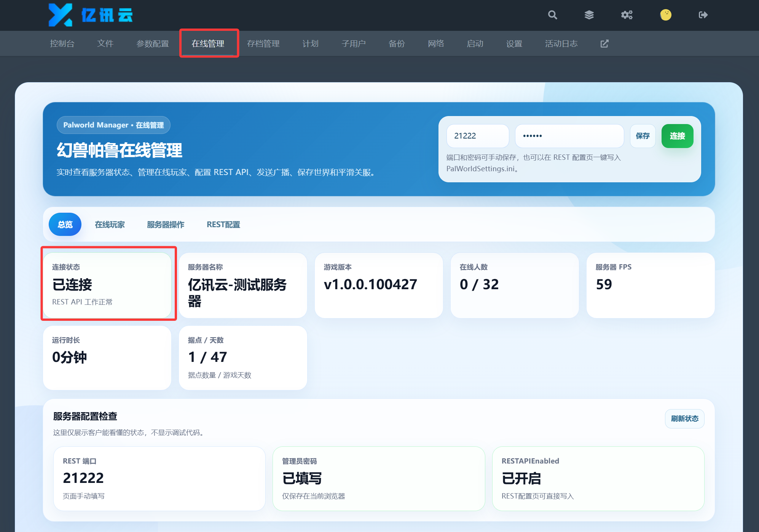Click the 运行时长 value 0分钟
This screenshot has width=759, height=532.
pos(70,357)
